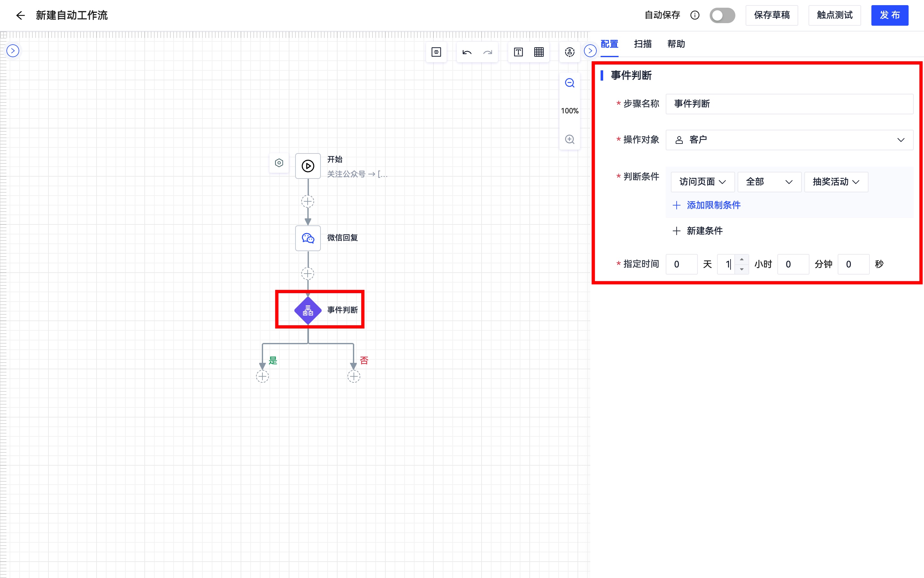Switch to the 扫描 tab
The height and width of the screenshot is (578, 924).
pyautogui.click(x=643, y=44)
